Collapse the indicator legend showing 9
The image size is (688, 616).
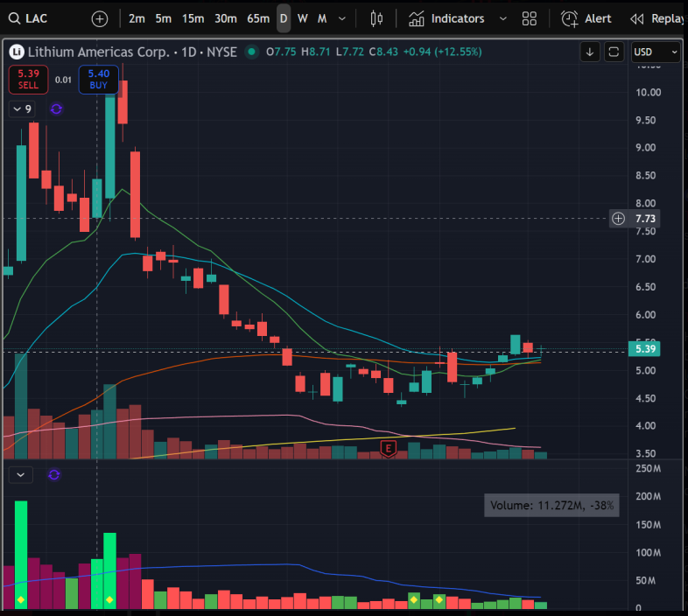[22, 108]
